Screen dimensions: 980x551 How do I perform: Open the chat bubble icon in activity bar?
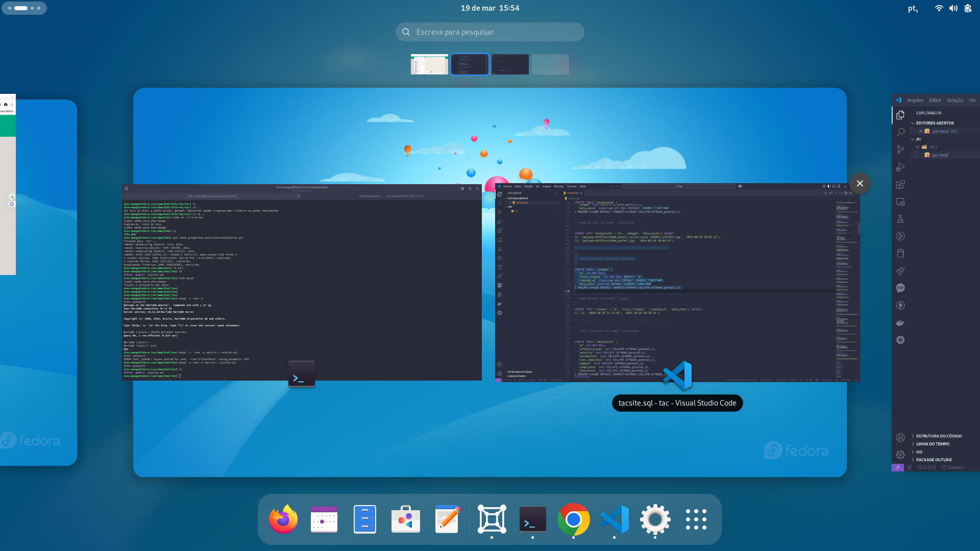coord(900,288)
